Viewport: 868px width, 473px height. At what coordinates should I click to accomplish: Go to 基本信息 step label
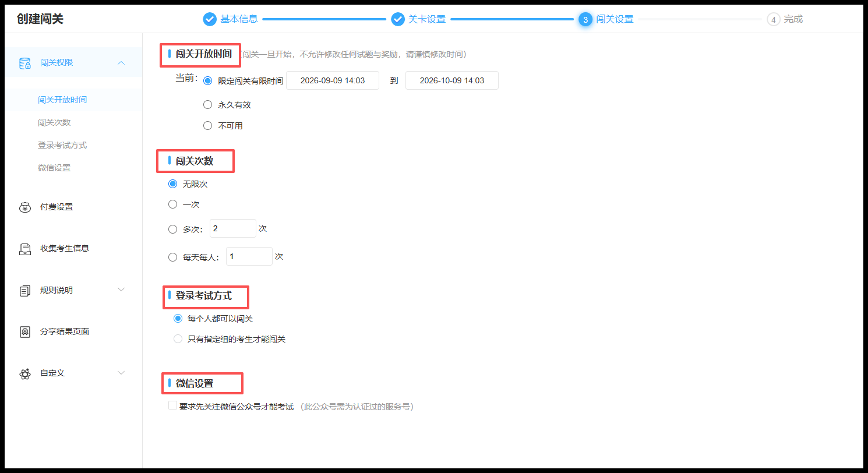[x=239, y=19]
